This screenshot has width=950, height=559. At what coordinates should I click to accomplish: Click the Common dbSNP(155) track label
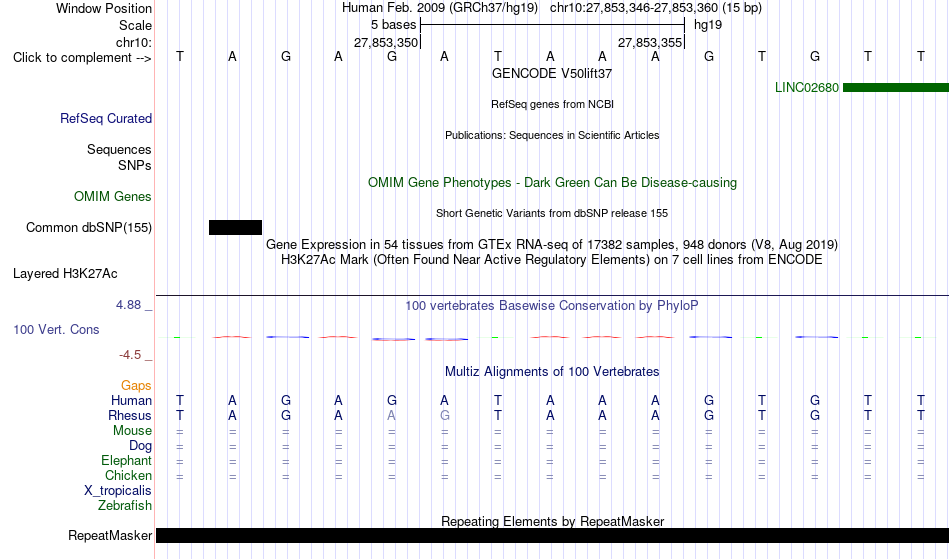(x=88, y=228)
